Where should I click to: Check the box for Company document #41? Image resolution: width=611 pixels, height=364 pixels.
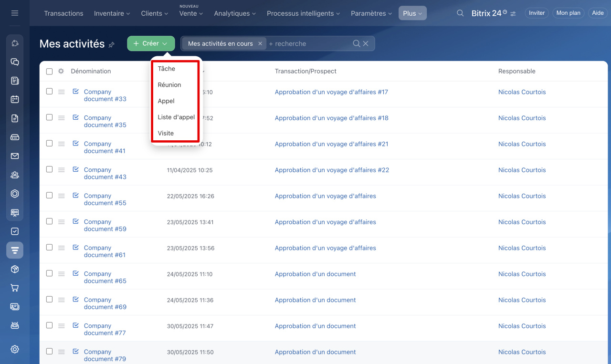tap(49, 143)
